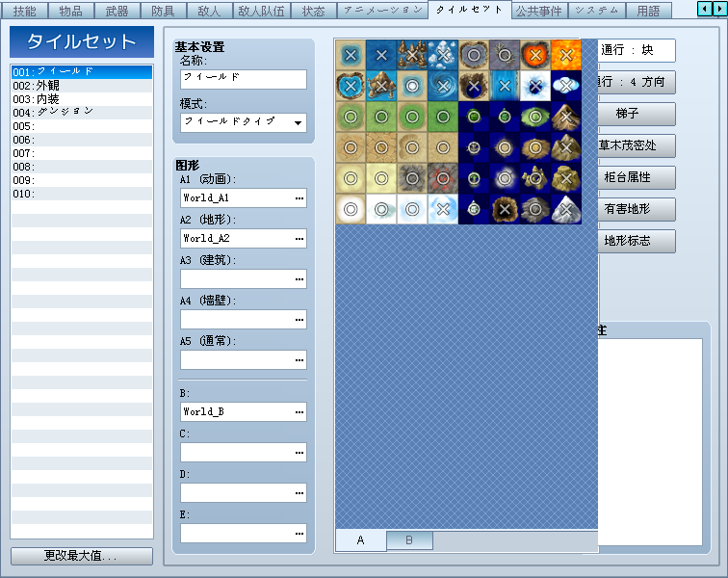Select the snow-capped mountain tile
This screenshot has width=728, height=578.
[x=566, y=210]
